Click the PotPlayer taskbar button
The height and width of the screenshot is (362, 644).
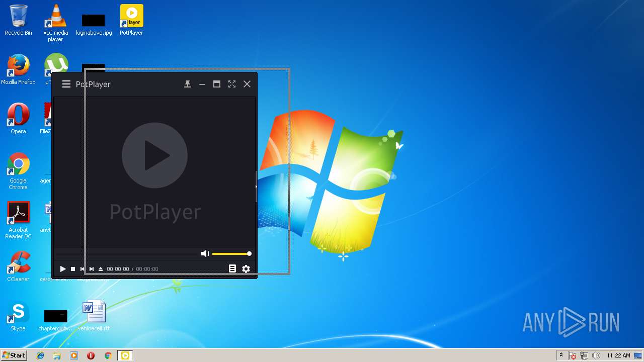pos(125,355)
